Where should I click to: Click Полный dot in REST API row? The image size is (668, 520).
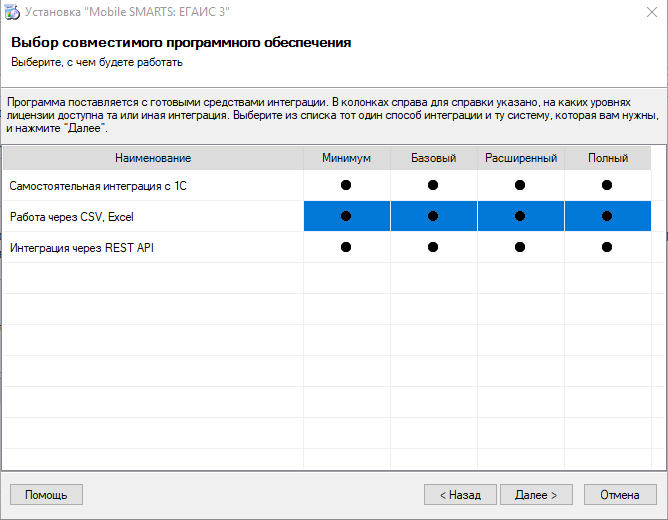click(607, 247)
